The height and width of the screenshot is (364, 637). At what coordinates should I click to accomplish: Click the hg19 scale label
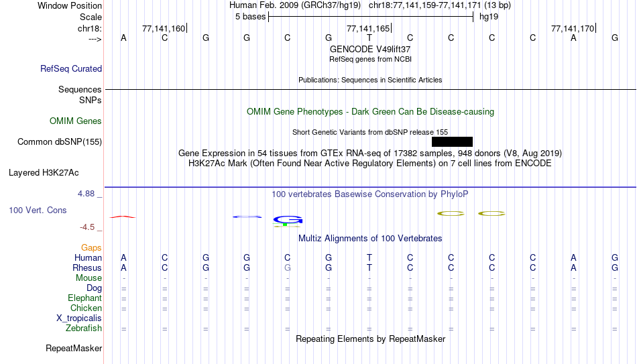(x=489, y=17)
